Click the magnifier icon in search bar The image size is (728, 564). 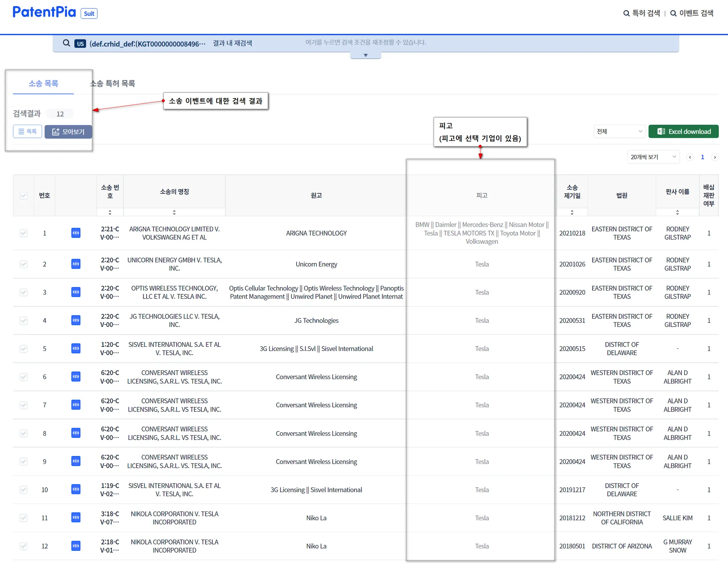[66, 43]
